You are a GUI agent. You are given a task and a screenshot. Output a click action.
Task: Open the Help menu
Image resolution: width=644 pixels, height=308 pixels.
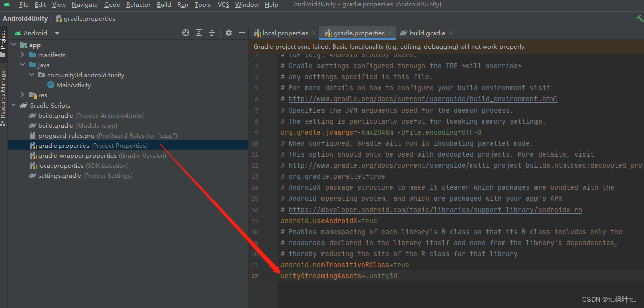click(x=271, y=5)
